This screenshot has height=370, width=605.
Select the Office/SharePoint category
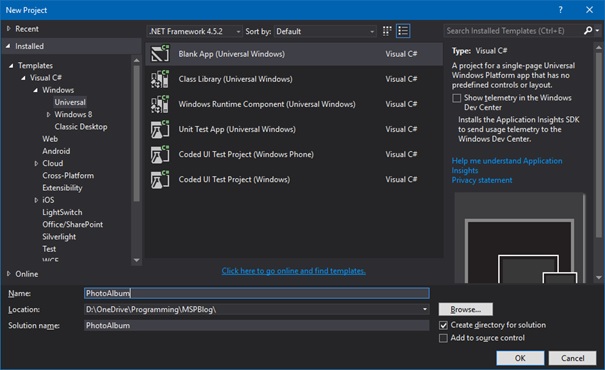(x=73, y=225)
